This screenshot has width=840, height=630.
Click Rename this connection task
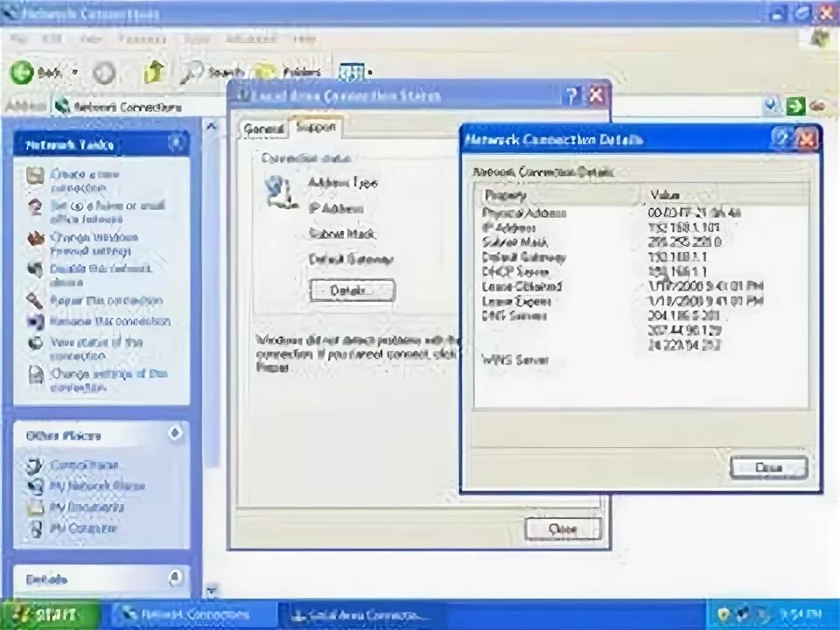(110, 321)
